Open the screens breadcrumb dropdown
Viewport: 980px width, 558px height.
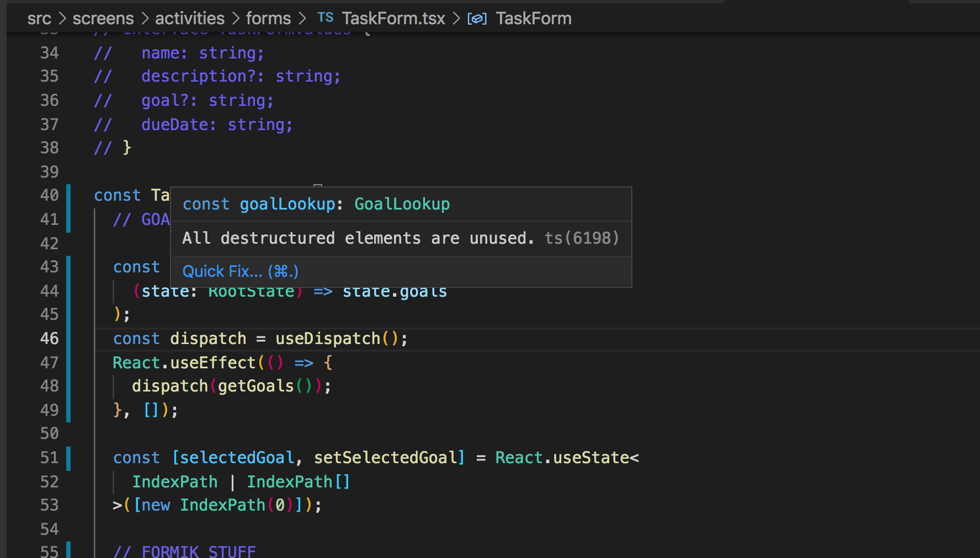pos(103,18)
